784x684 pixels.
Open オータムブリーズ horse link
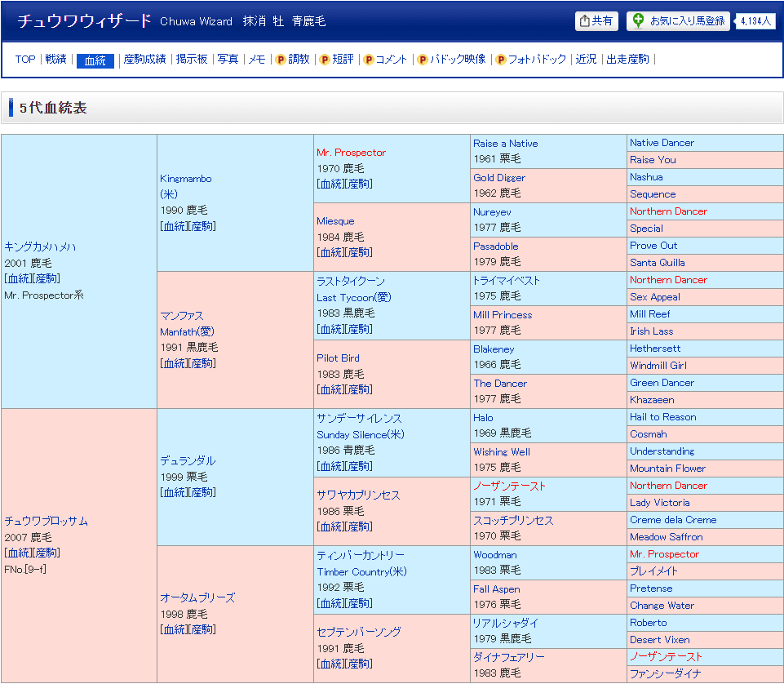tap(197, 597)
